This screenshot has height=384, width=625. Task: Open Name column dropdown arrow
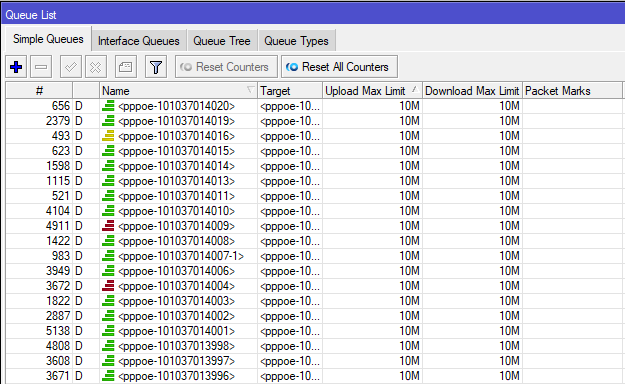pos(251,90)
